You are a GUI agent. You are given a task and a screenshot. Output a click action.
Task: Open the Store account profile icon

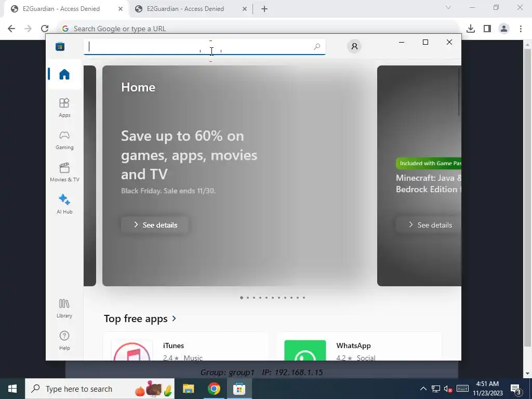354,46
